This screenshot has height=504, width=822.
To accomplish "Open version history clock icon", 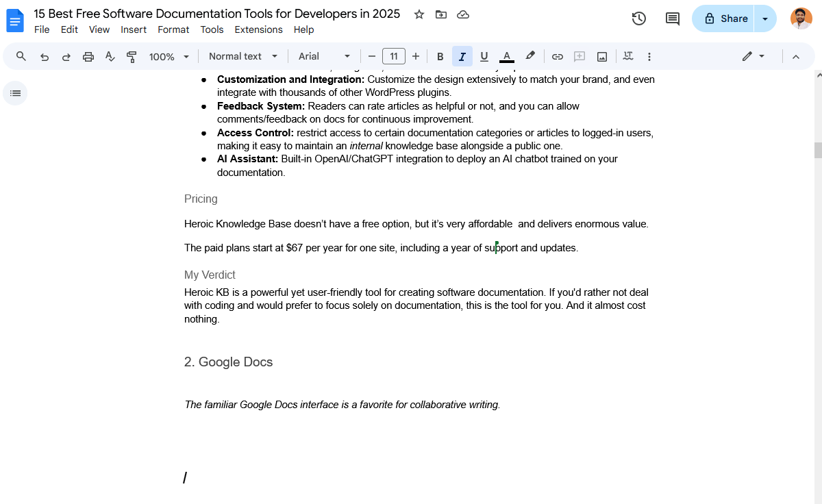I will pyautogui.click(x=638, y=18).
